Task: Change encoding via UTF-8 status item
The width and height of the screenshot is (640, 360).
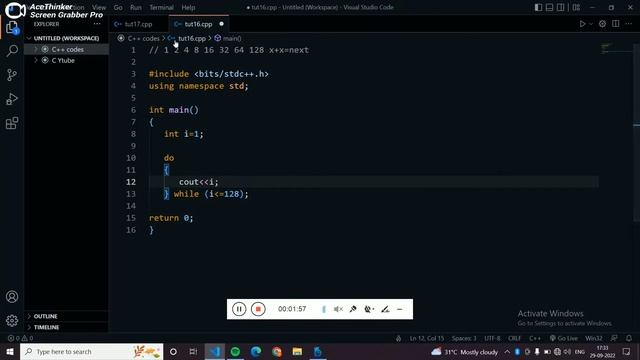Action: tap(492, 338)
